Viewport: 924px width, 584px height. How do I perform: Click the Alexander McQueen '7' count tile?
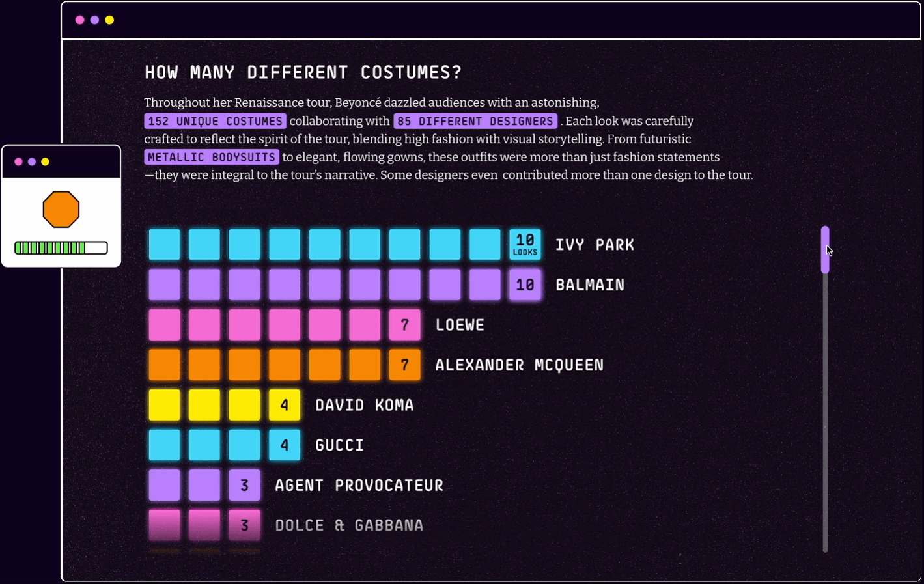pos(404,365)
